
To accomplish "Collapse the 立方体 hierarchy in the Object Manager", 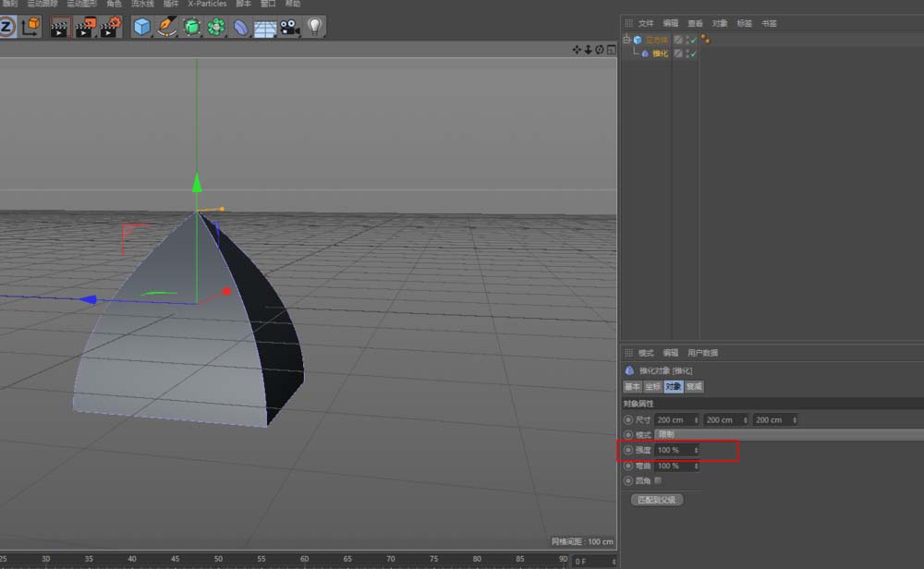I will coord(626,40).
